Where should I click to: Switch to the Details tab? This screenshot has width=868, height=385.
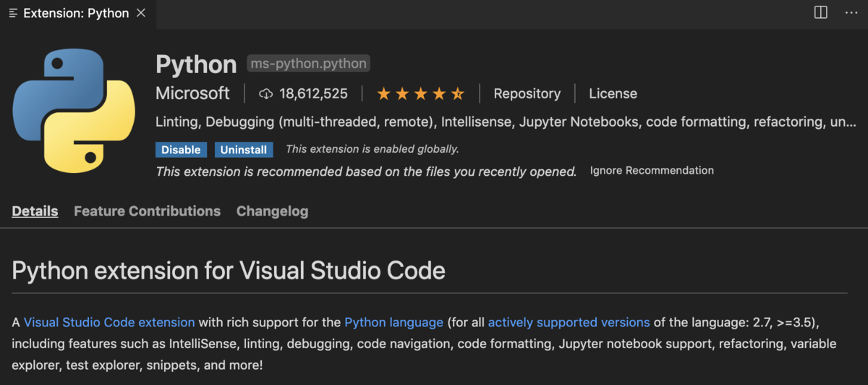(x=35, y=211)
